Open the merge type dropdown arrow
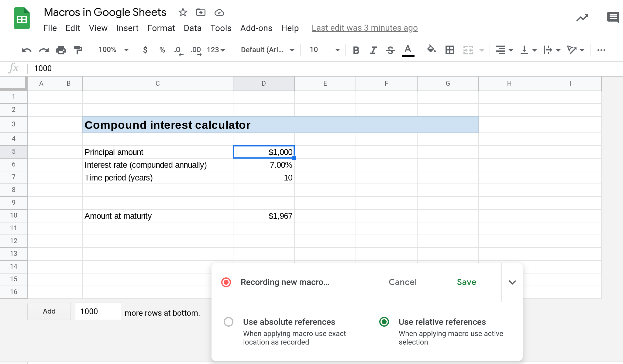Image resolution: width=623 pixels, height=364 pixels. click(482, 50)
